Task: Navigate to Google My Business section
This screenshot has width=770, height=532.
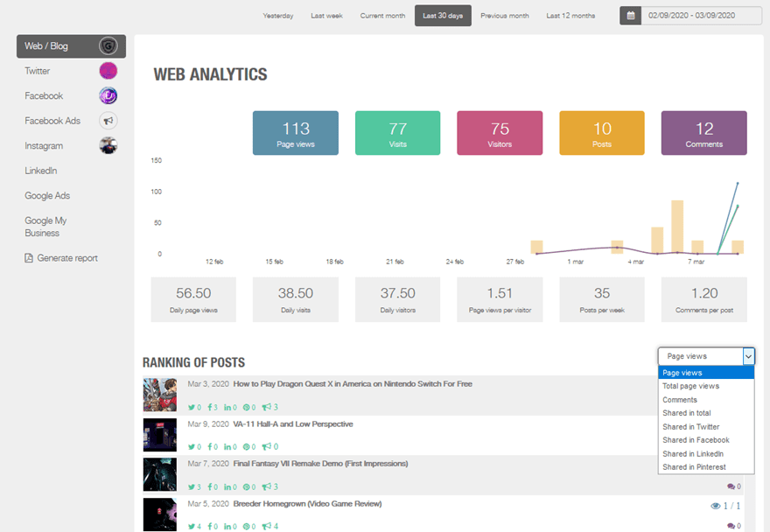Action: (44, 226)
